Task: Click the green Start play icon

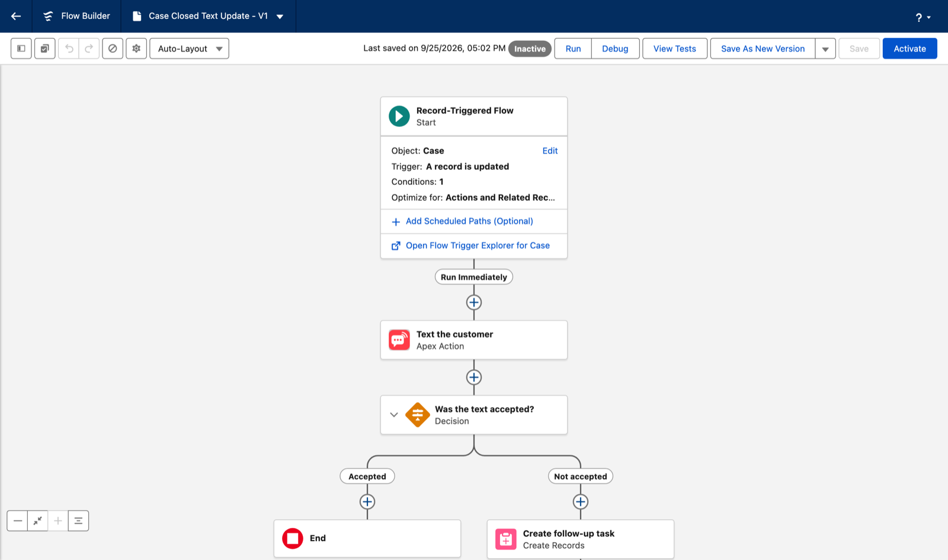Action: [399, 116]
